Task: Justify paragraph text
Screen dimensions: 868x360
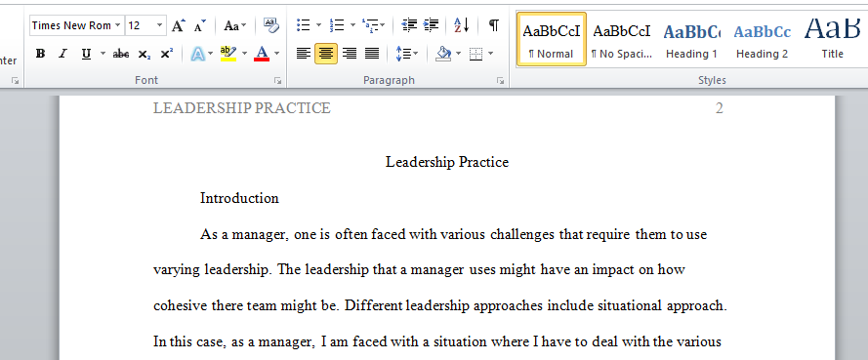Action: click(372, 54)
